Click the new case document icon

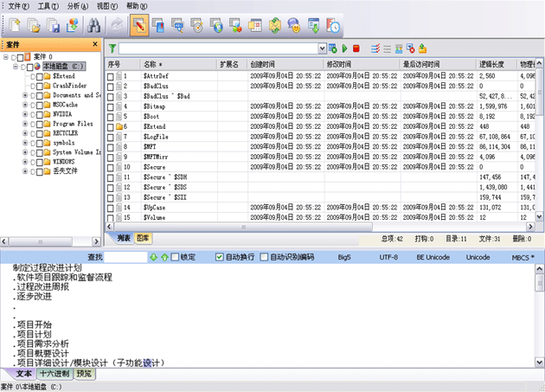click(x=15, y=25)
